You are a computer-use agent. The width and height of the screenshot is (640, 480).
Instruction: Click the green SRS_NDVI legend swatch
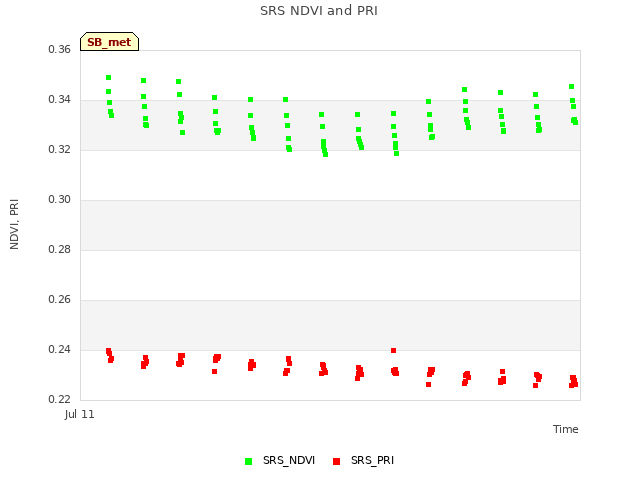point(248,461)
